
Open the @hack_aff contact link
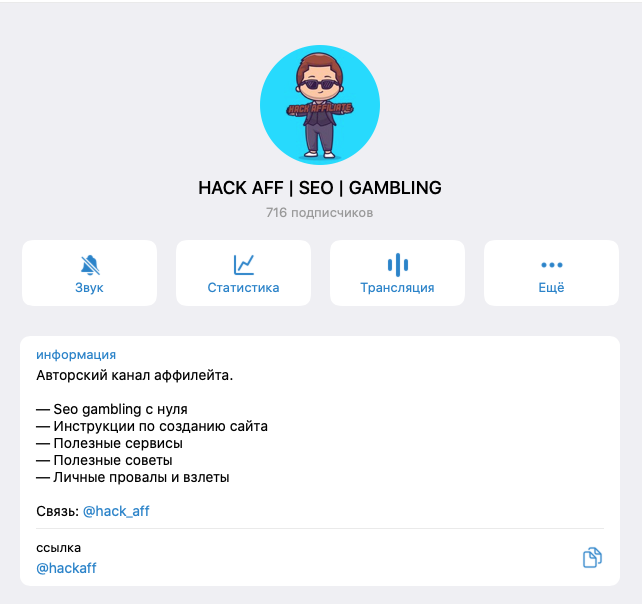(x=116, y=511)
